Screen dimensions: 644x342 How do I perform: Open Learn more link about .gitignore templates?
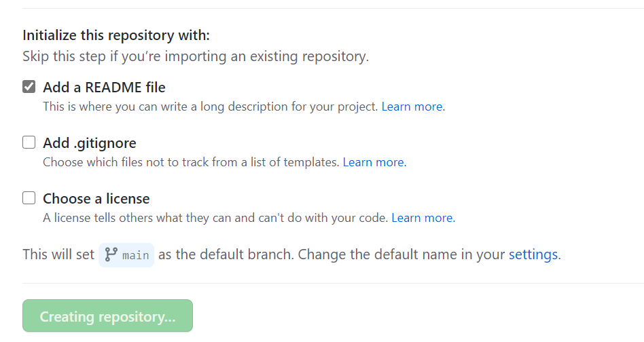point(374,162)
